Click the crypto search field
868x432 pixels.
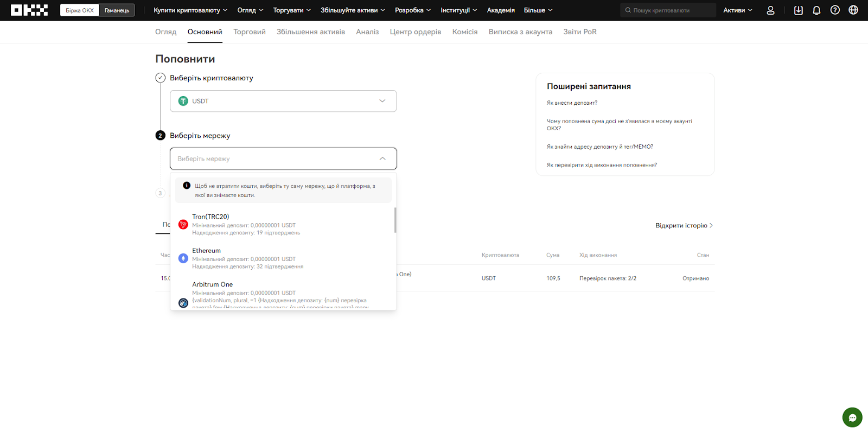[668, 10]
